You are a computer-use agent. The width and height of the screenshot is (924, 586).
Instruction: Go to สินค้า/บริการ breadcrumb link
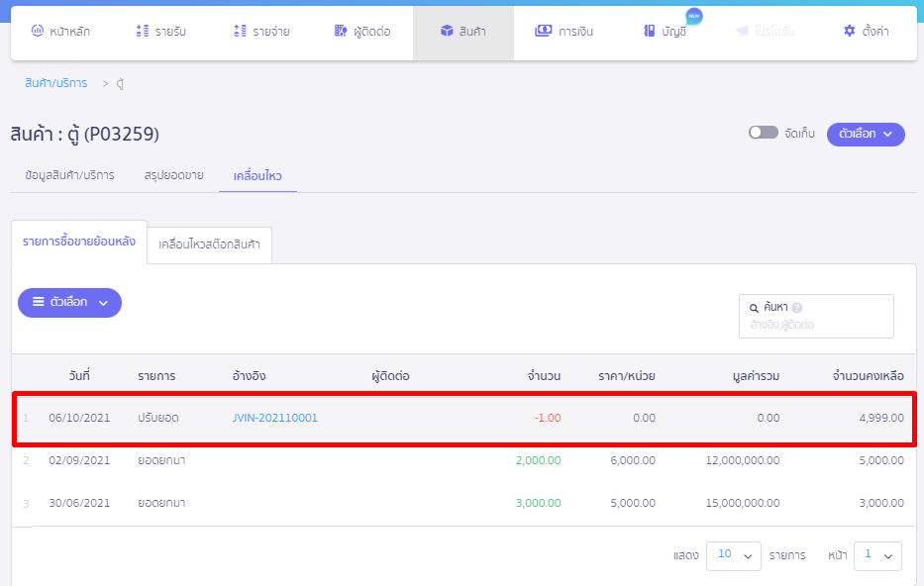click(x=56, y=84)
